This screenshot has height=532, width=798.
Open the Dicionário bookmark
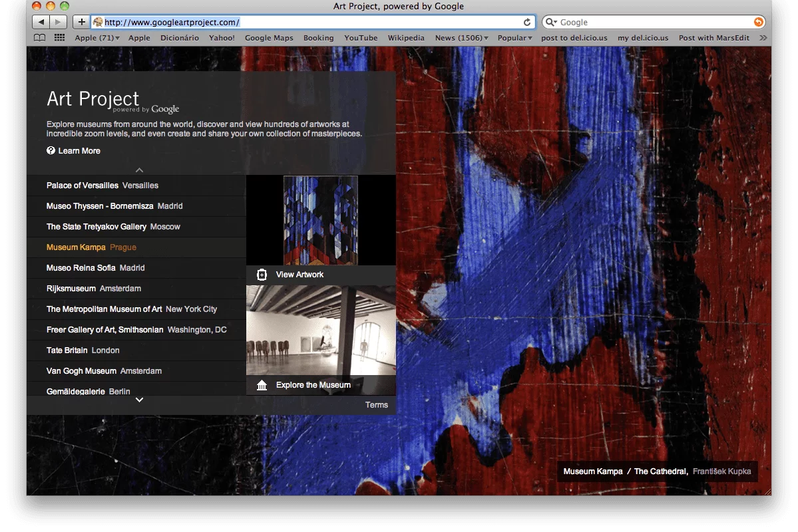coord(180,38)
